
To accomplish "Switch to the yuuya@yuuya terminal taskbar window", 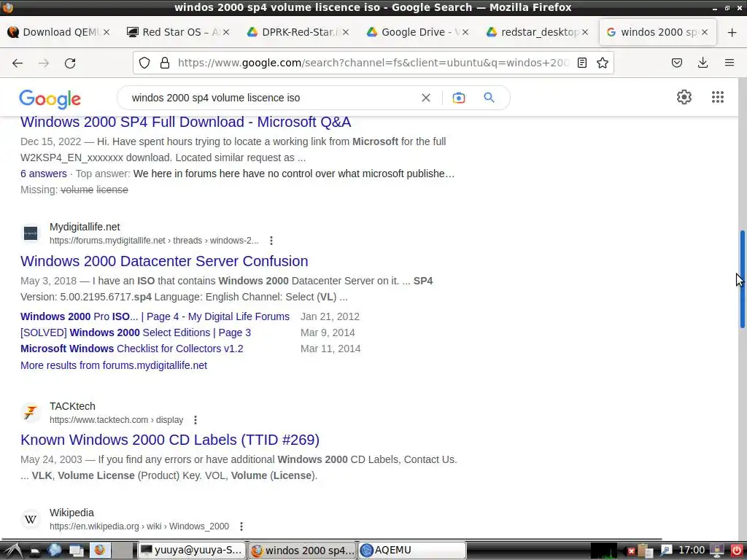I will tap(192, 551).
